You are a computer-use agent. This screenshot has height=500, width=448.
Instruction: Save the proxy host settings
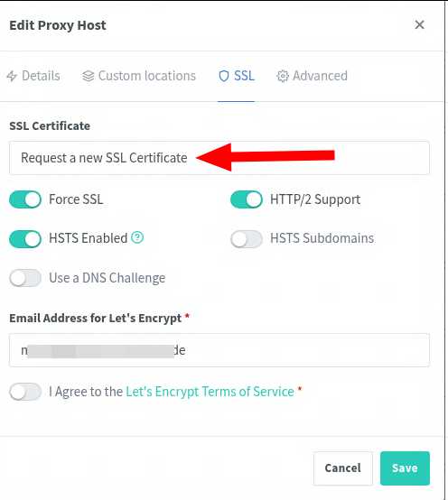pos(405,468)
